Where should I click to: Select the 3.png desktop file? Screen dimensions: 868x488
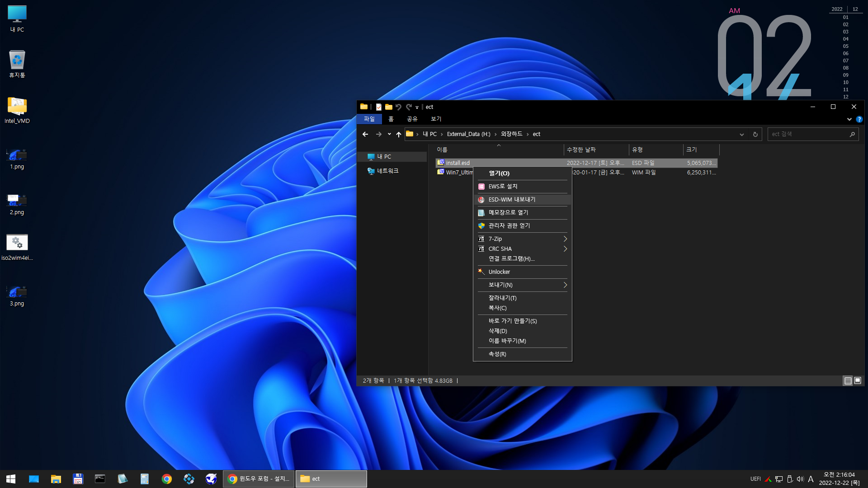click(x=17, y=296)
